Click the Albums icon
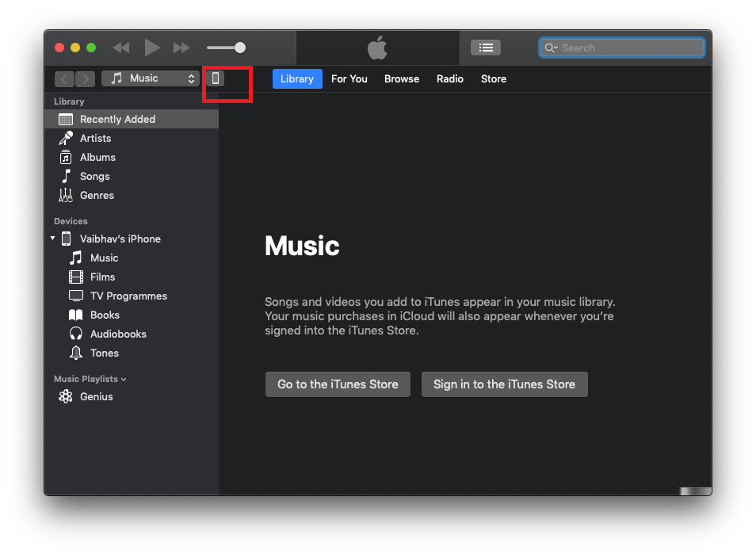The width and height of the screenshot is (756, 554). pyautogui.click(x=66, y=157)
